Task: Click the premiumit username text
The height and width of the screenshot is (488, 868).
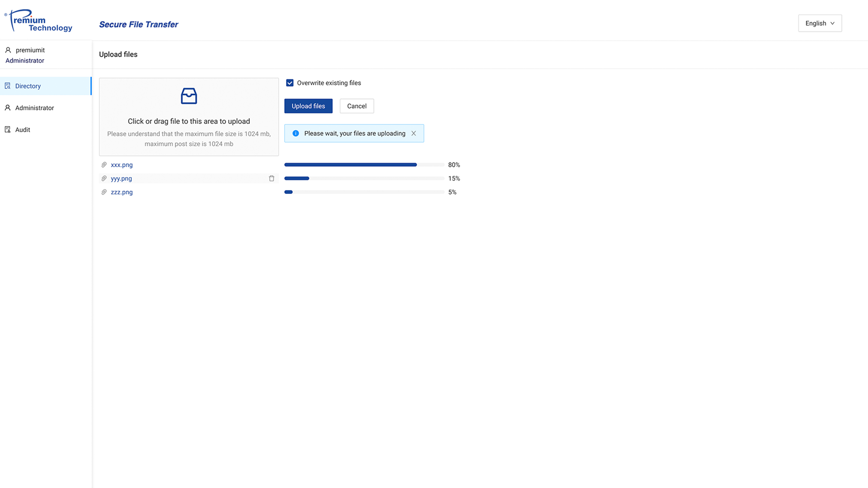Action: (x=30, y=50)
